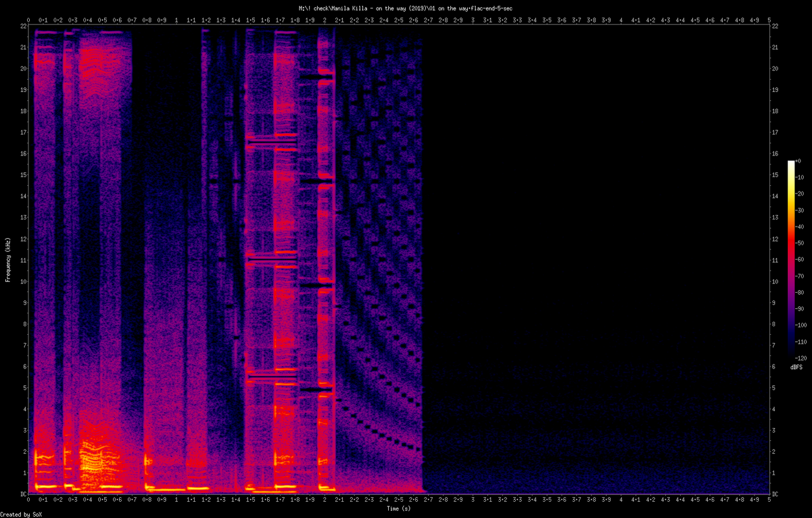
Task: Click the "-30" color scale tick label
Action: (800, 210)
